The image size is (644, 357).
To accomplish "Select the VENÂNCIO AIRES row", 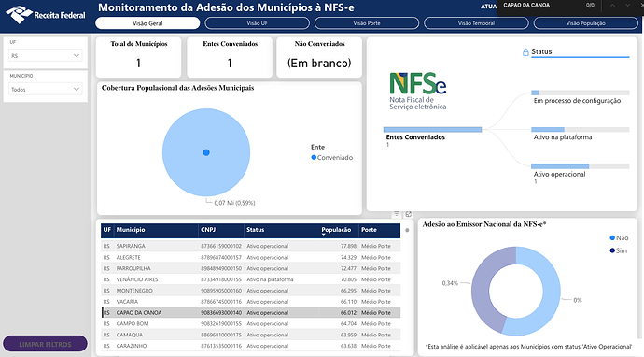I will [250, 279].
